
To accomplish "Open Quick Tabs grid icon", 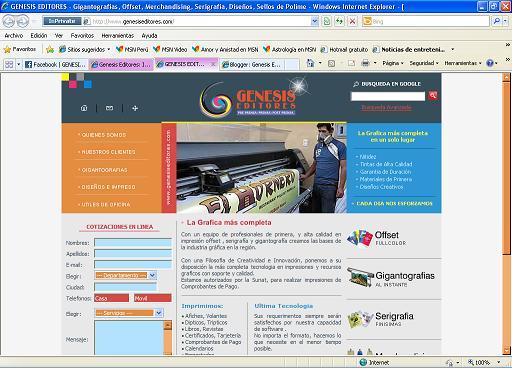I will pyautogui.click(x=9, y=64).
